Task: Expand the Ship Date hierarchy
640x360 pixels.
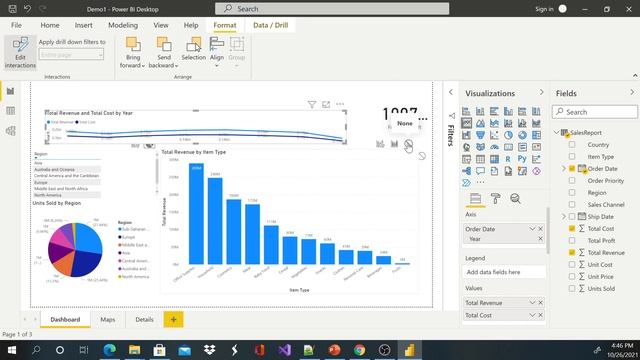Action: point(564,216)
